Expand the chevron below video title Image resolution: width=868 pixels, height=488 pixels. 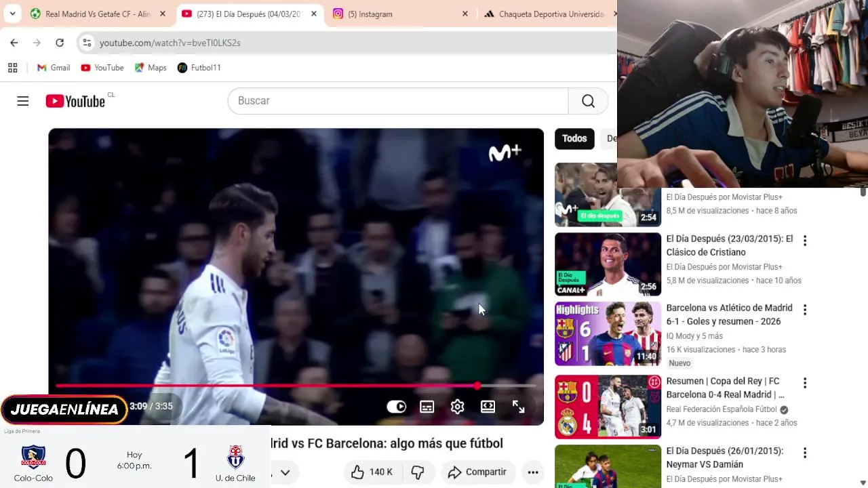285,472
